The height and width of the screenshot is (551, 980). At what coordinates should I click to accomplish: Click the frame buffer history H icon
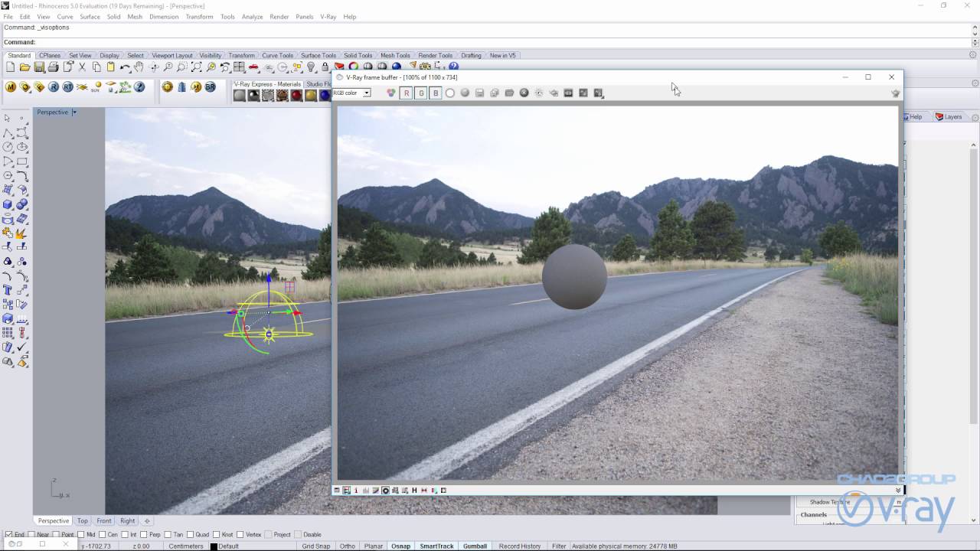click(x=414, y=490)
